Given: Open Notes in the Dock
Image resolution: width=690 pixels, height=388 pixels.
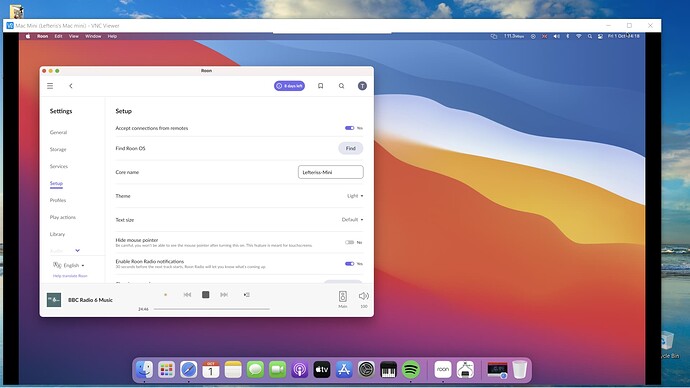Looking at the screenshot, I should point(233,370).
